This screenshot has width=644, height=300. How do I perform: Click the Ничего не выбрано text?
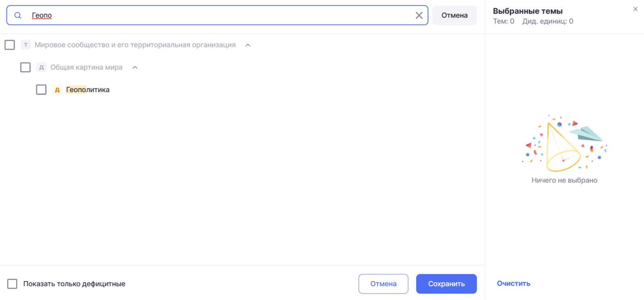point(564,180)
